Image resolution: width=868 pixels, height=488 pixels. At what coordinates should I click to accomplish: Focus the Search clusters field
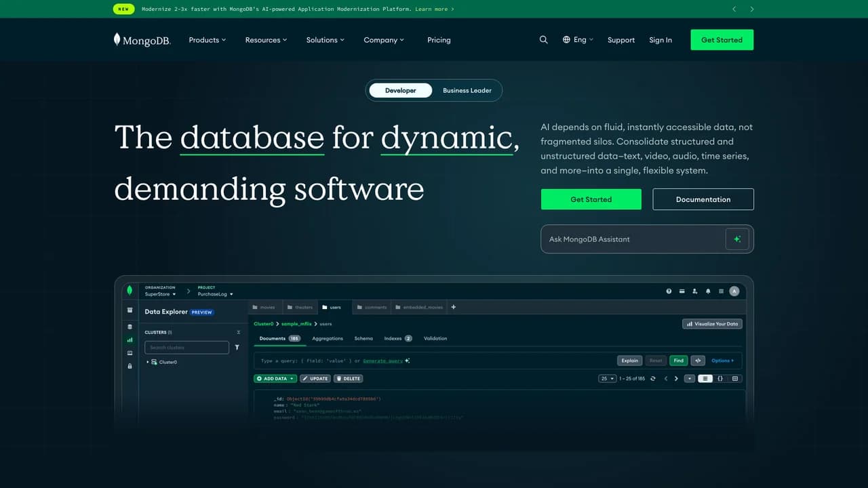[x=186, y=348]
